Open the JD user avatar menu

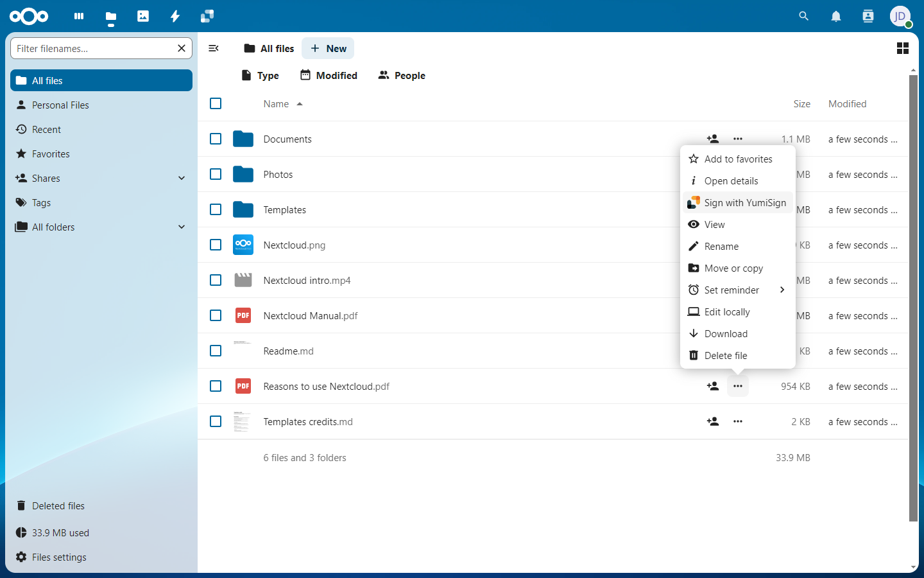[900, 16]
